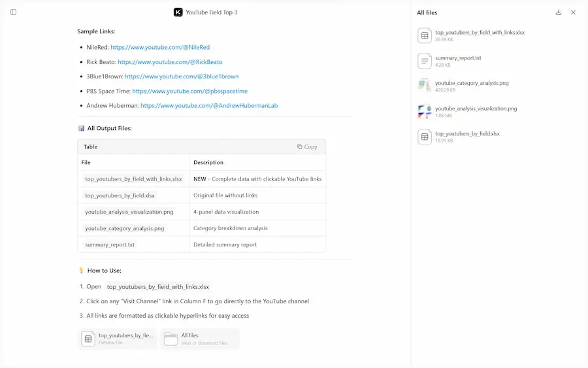Click text document icon for summary_report.txt
This screenshot has width=588, height=368.
[x=425, y=61]
